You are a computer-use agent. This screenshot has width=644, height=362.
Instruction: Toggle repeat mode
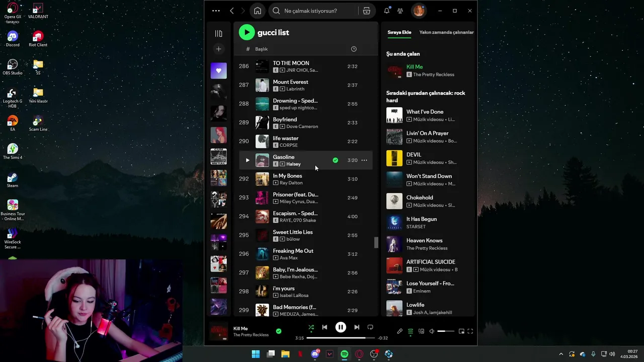tap(370, 327)
